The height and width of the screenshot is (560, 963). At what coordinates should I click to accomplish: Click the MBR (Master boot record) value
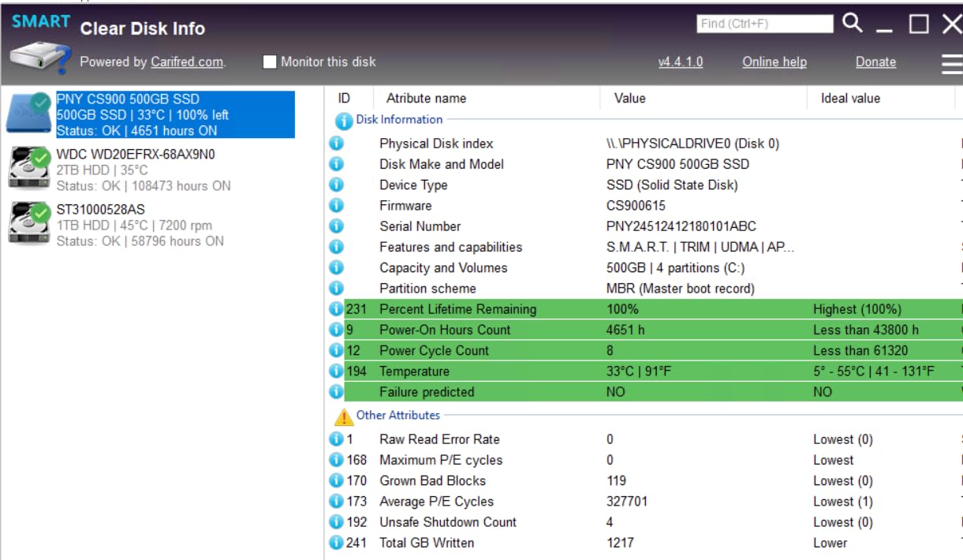(681, 288)
